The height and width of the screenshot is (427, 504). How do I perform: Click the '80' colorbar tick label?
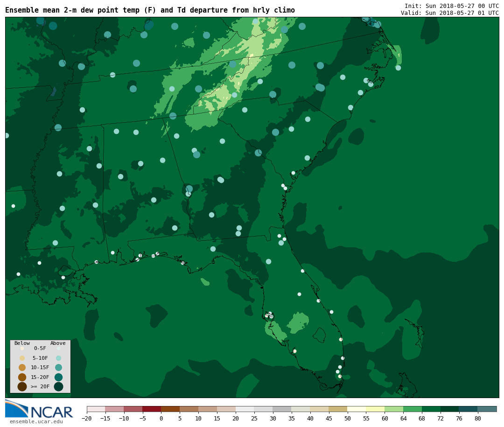(478, 419)
